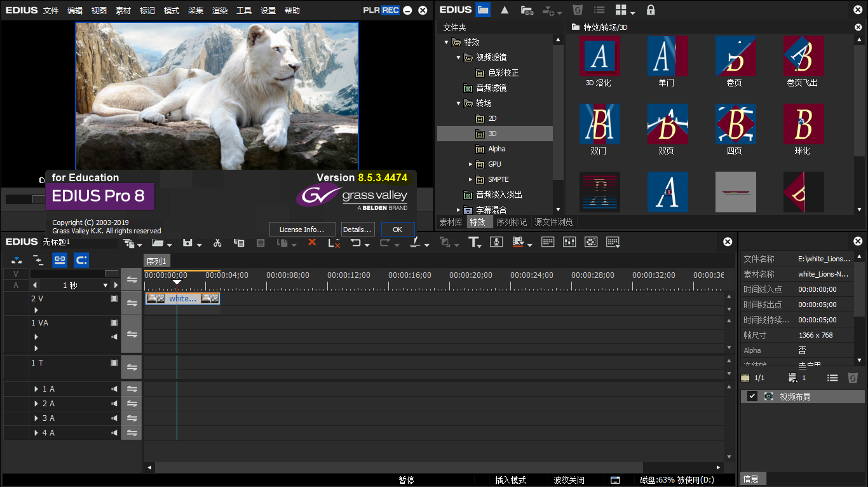Switch to the 源文件浏览 tab
The width and height of the screenshot is (868, 487).
[x=553, y=222]
